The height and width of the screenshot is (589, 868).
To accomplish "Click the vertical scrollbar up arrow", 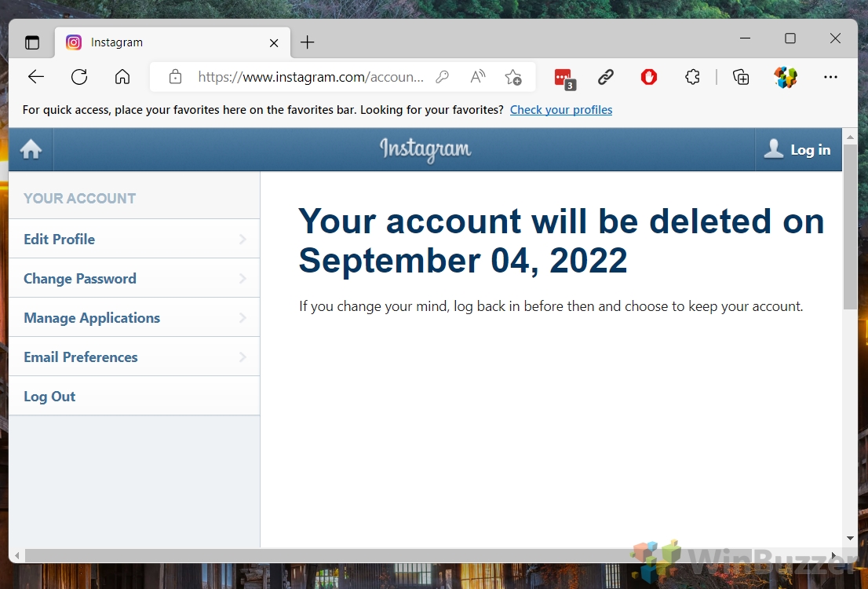I will pyautogui.click(x=850, y=137).
